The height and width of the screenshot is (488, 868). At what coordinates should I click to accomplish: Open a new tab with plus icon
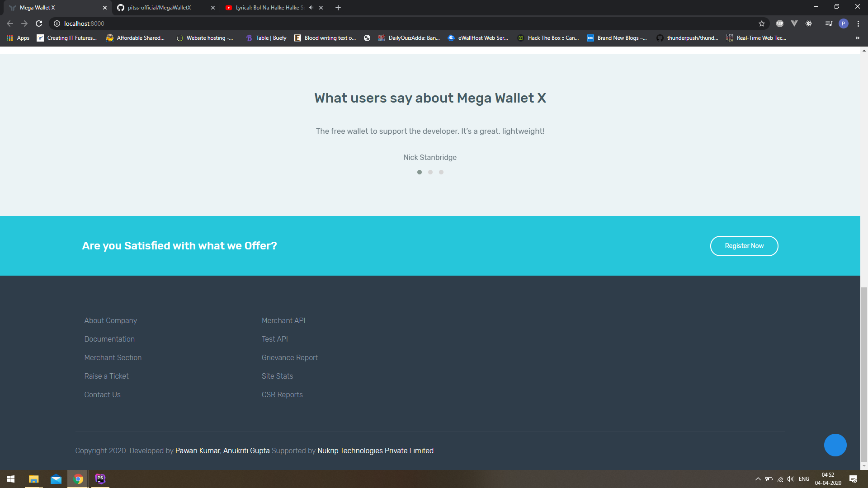click(338, 8)
